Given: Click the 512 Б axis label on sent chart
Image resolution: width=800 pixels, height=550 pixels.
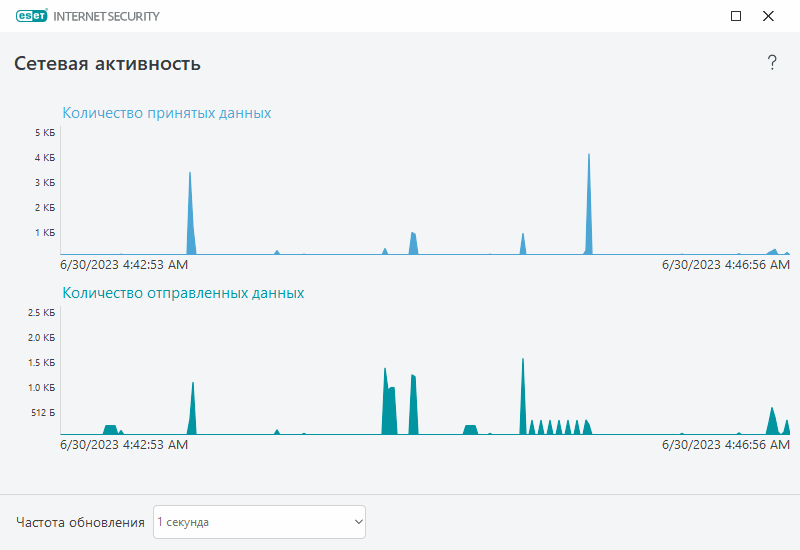Looking at the screenshot, I should (43, 412).
